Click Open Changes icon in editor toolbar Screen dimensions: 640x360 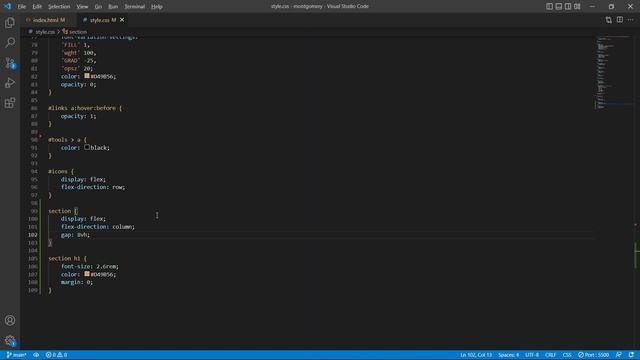[609, 20]
